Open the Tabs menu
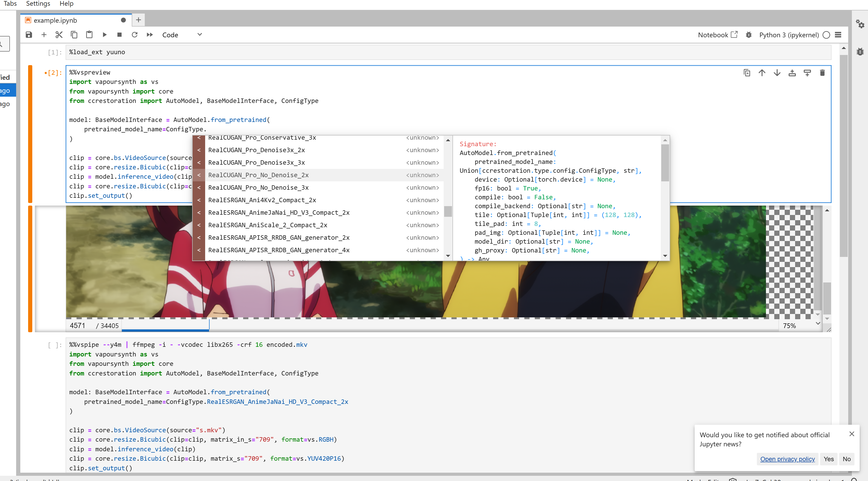This screenshot has width=868, height=481. point(10,4)
